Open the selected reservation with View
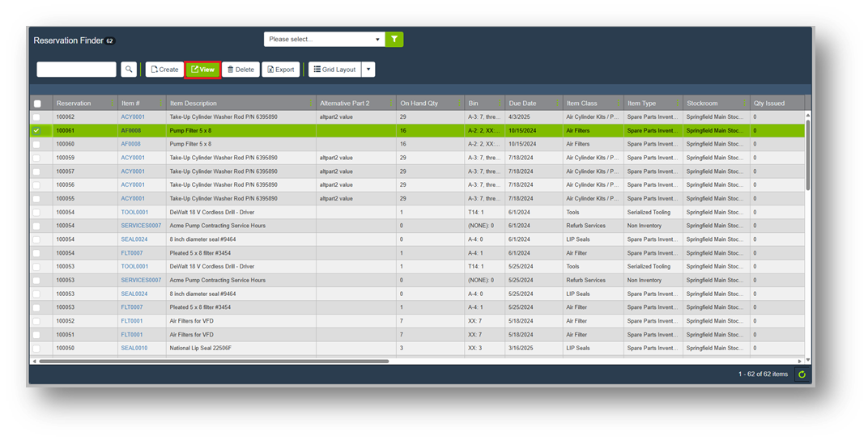Viewport: 868px width, 440px height. [x=202, y=70]
